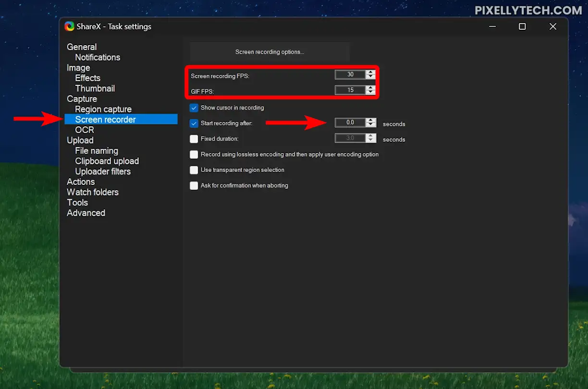Decrease Start recording after delay down arrow
The height and width of the screenshot is (389, 588).
(370, 125)
